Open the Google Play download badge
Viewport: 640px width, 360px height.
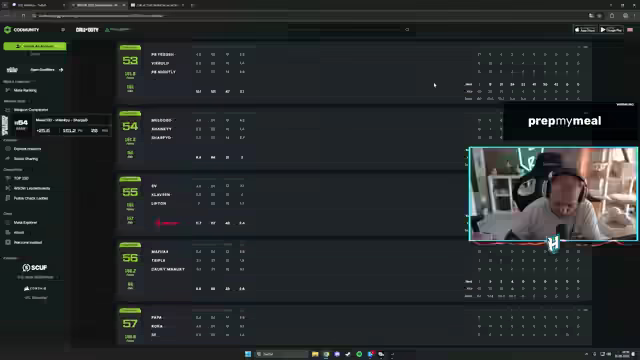(x=611, y=30)
